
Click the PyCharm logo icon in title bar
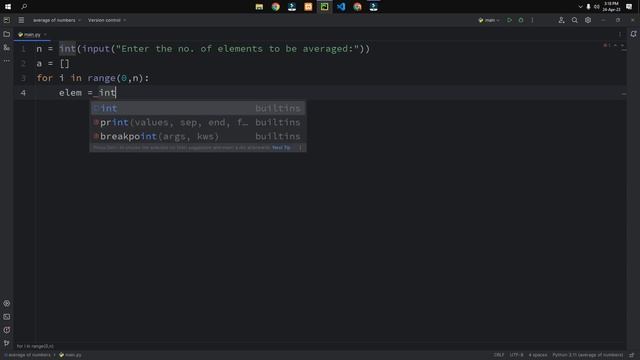click(x=7, y=20)
